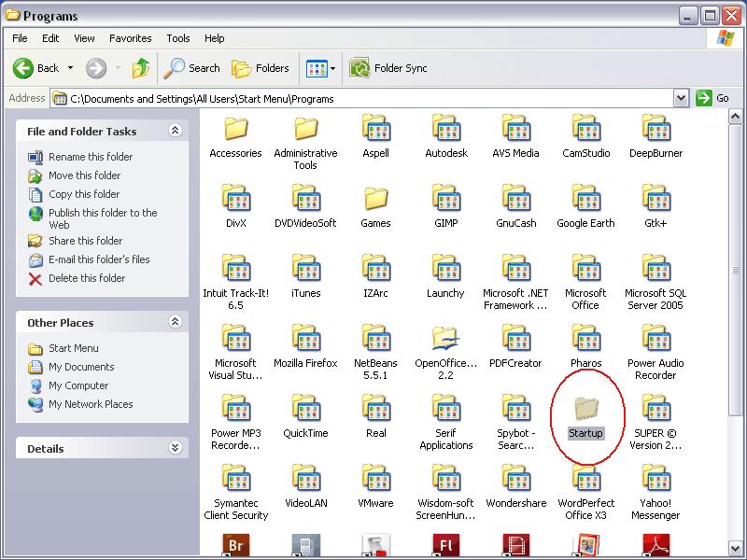Viewport: 747px width, 560px height.
Task: Start Folder Sync from the toolbar
Action: (x=388, y=67)
